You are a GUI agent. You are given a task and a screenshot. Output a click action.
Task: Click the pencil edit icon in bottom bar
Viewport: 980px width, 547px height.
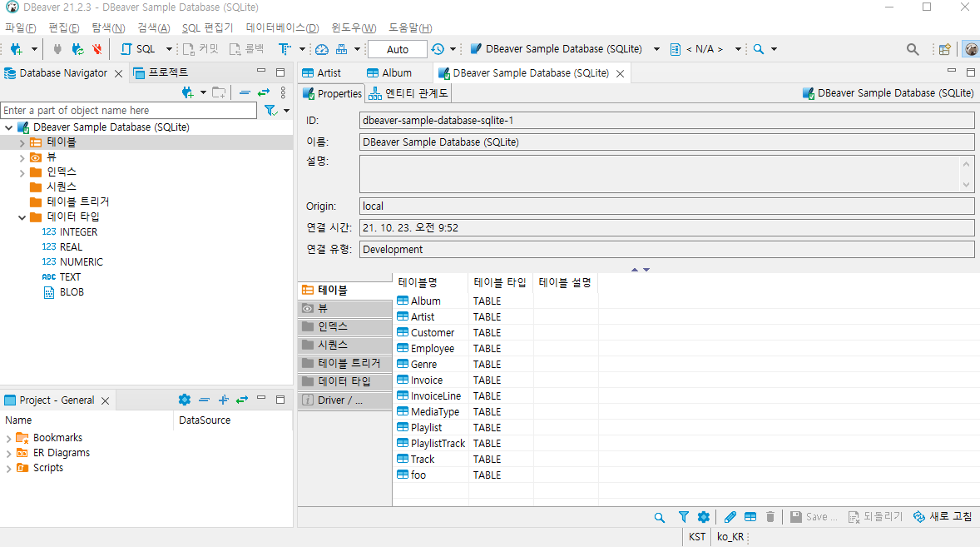730,517
